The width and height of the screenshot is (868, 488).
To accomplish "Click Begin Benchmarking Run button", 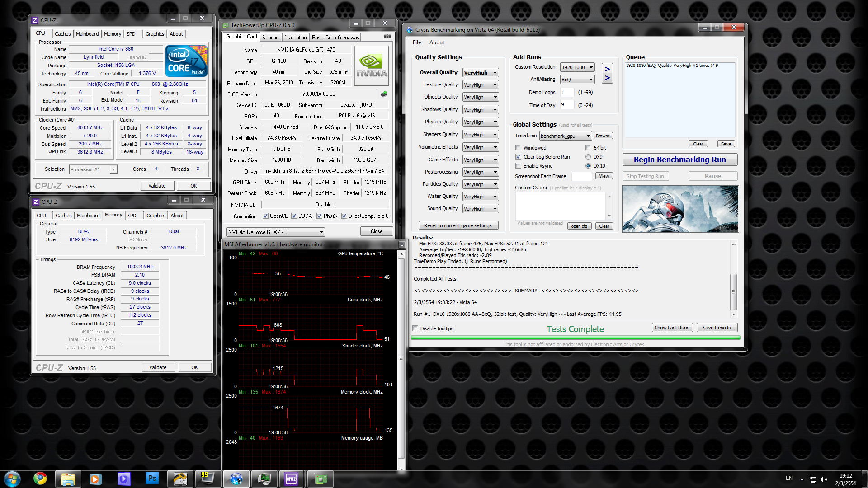I will (679, 160).
